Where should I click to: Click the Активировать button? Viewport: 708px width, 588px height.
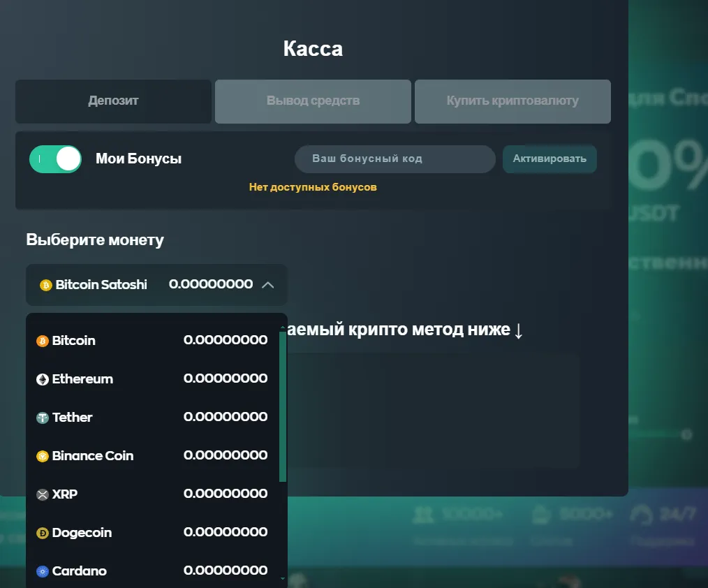550,159
